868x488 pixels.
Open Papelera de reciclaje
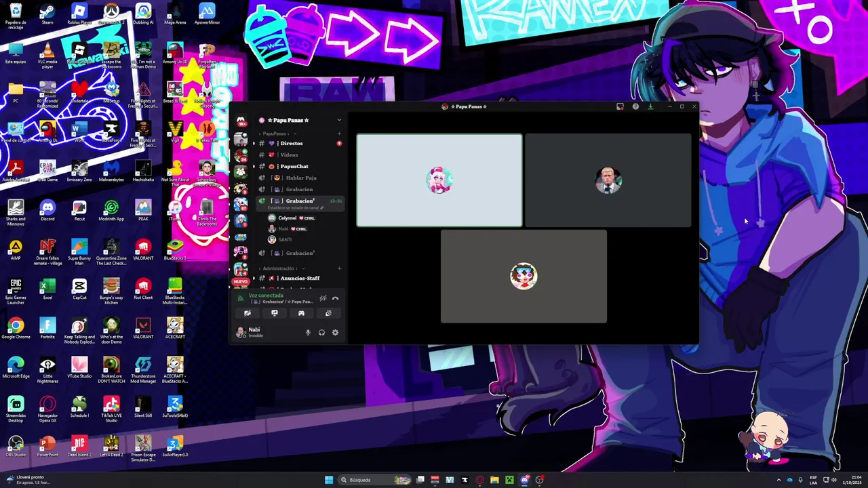tap(16, 16)
